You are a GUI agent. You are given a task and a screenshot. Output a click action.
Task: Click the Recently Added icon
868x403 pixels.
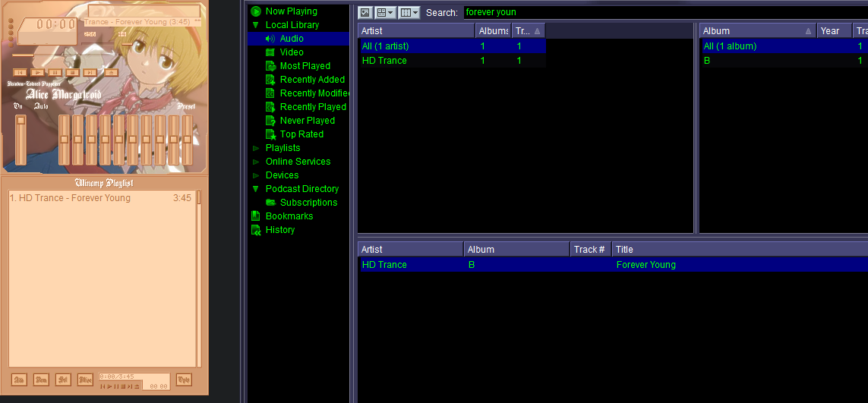coord(270,80)
